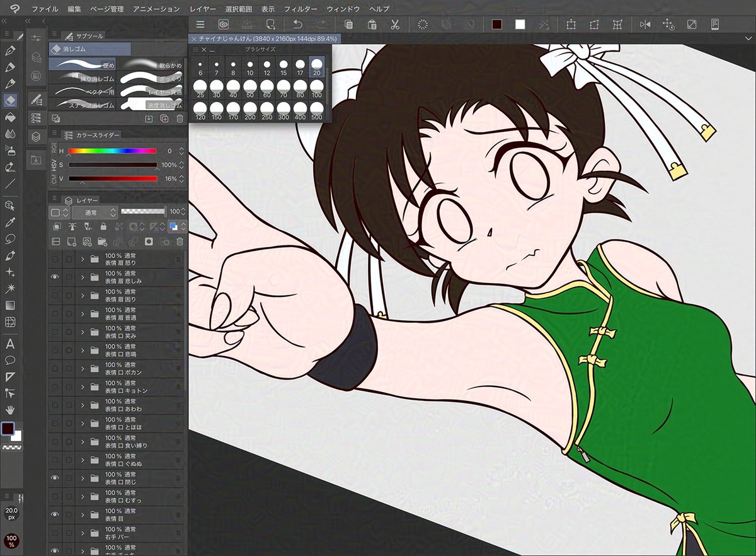Click the Paste icon in the command bar
This screenshot has height=556, width=756.
[x=372, y=25]
